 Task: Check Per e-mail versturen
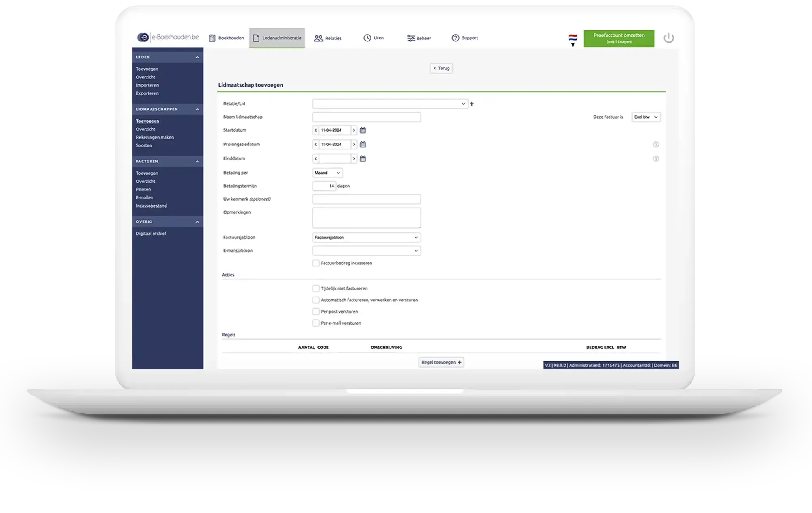pyautogui.click(x=316, y=323)
